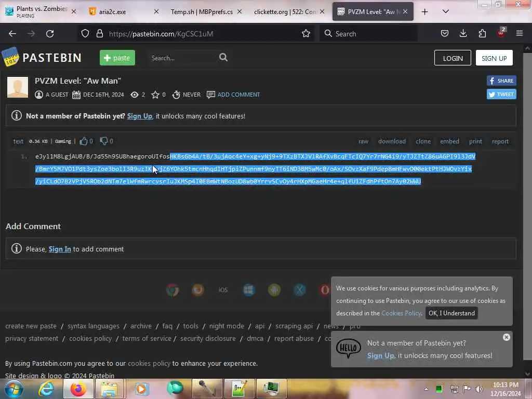532x399 pixels.
Task: Switch to Temp.sh MBPprefs tab
Action: (x=206, y=12)
